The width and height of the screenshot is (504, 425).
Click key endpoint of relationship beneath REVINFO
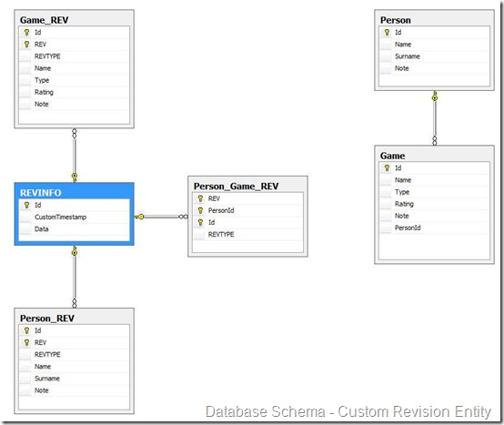(x=75, y=252)
